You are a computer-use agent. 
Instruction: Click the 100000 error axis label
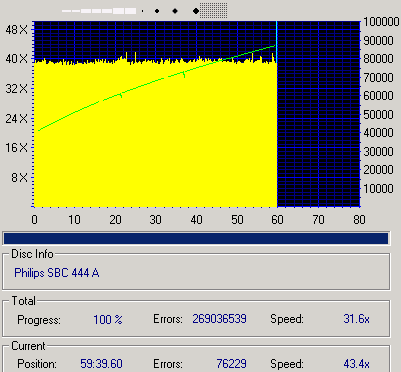pos(381,22)
